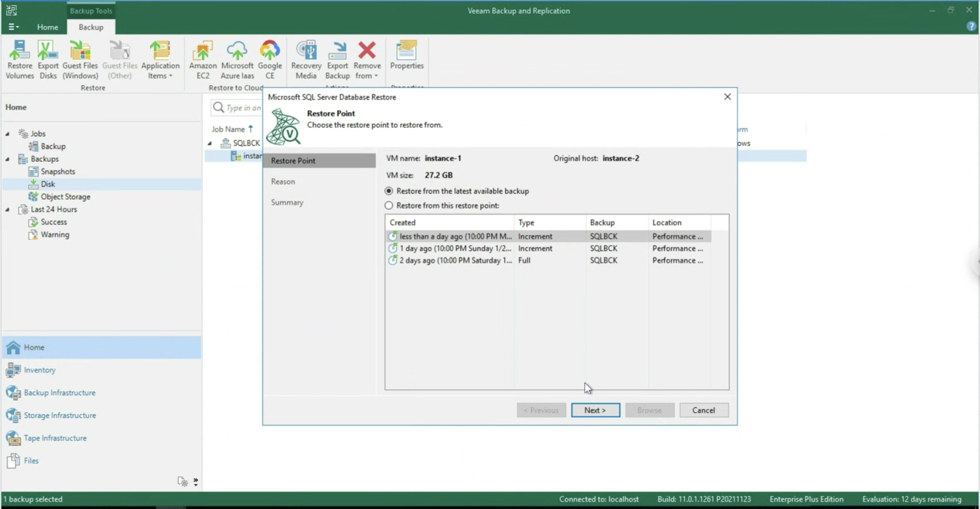Open the Summary wizard step
This screenshot has height=509, width=980.
pyautogui.click(x=287, y=202)
